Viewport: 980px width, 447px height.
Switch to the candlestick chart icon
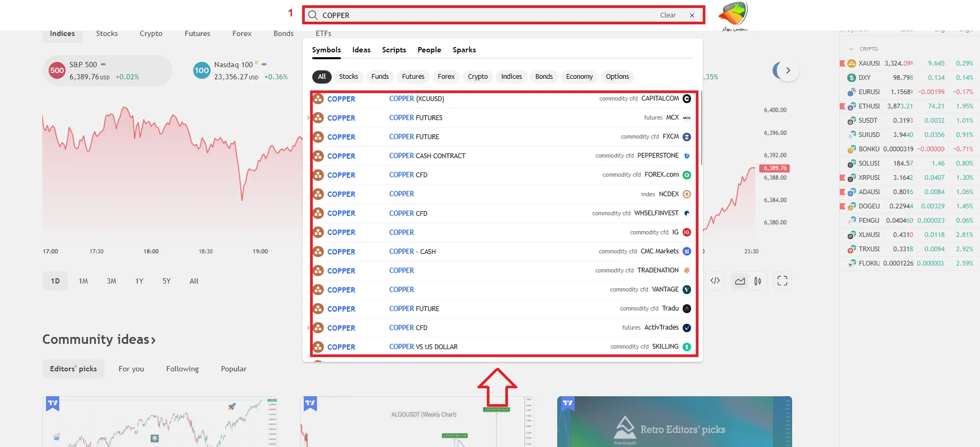[758, 281]
